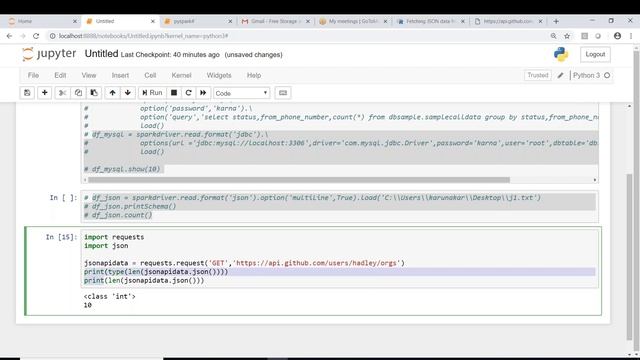Switch to the pyspark browser tab
This screenshot has height=360, width=640.
pos(198,21)
